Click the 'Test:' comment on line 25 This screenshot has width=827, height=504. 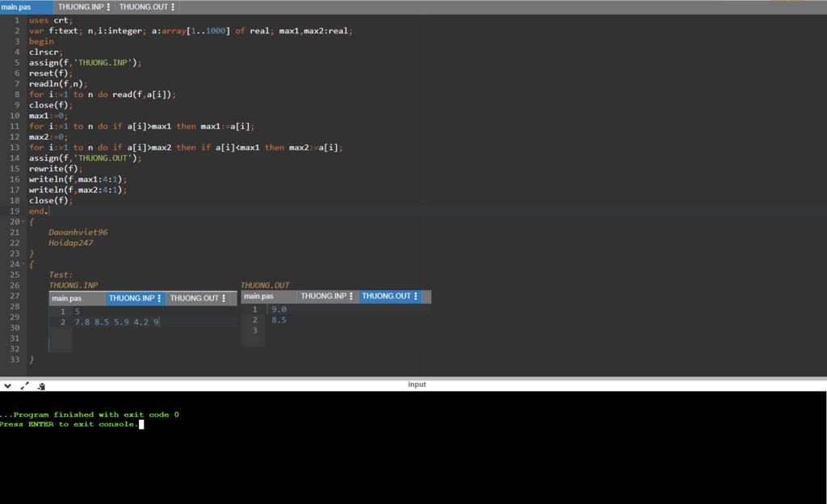point(61,275)
